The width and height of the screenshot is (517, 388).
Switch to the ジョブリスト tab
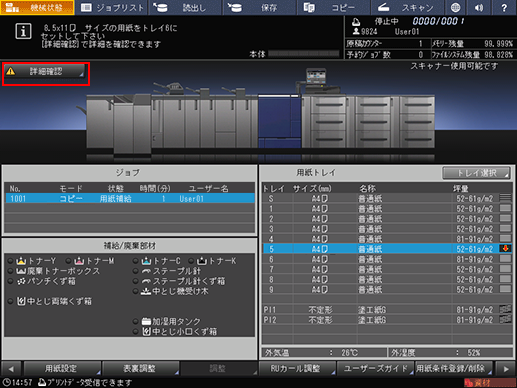click(x=112, y=7)
